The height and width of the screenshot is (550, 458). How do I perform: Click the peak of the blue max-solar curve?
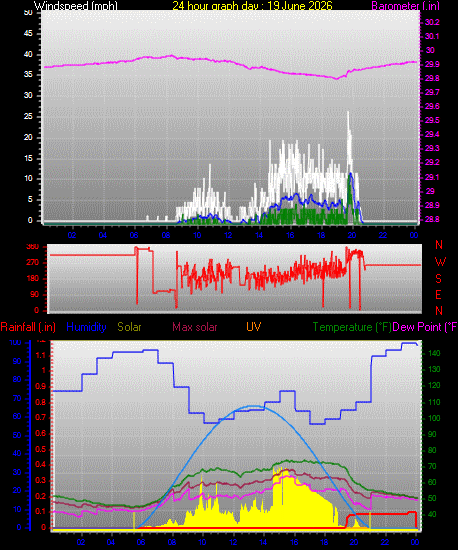click(x=253, y=406)
